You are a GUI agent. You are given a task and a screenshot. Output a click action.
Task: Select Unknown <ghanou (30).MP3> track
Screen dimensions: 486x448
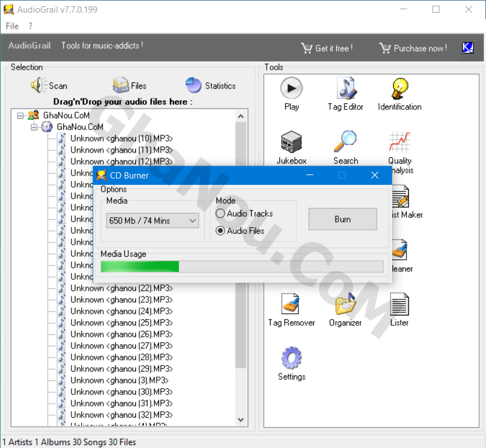pos(121,392)
